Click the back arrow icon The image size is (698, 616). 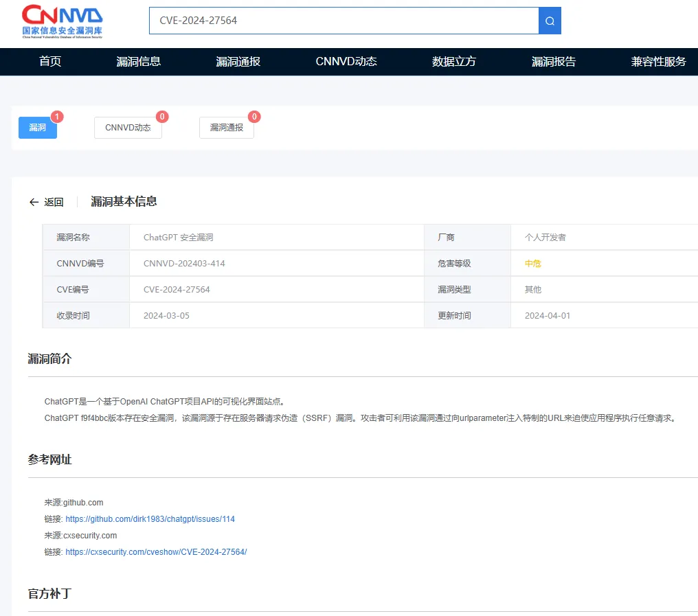(34, 202)
